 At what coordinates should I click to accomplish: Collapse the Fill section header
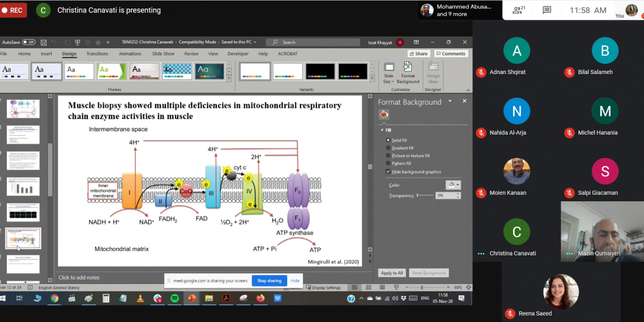pos(386,130)
